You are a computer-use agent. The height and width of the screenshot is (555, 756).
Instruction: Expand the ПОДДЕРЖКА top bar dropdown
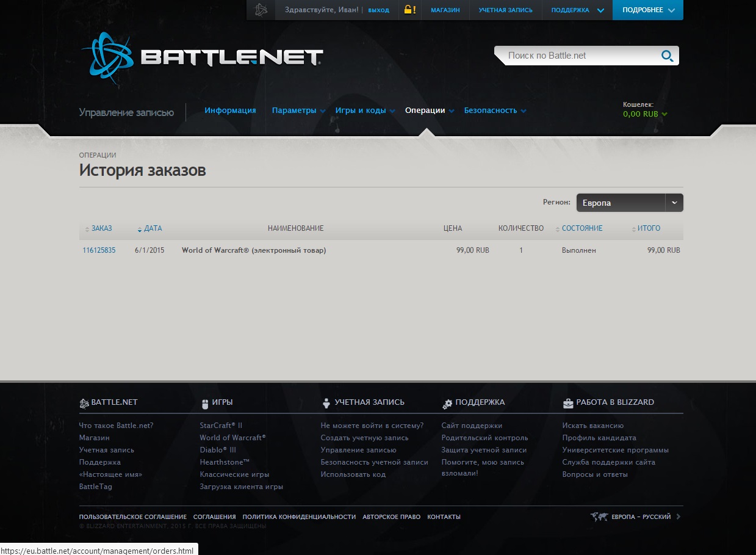point(578,10)
